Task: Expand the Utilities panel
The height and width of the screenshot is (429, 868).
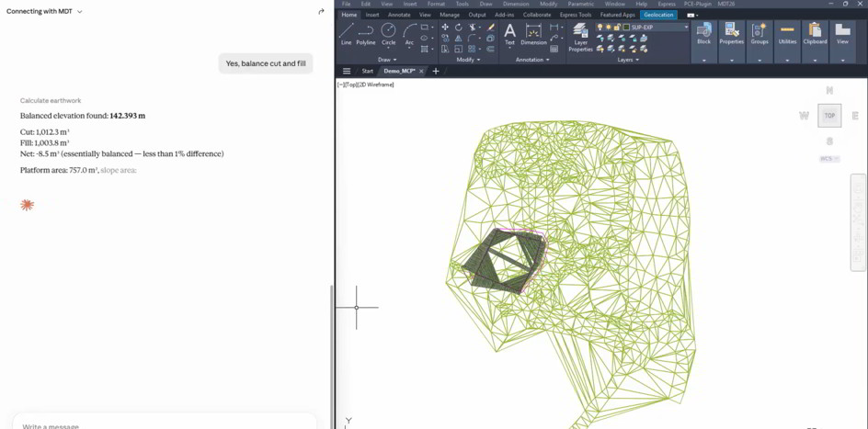Action: [787, 61]
